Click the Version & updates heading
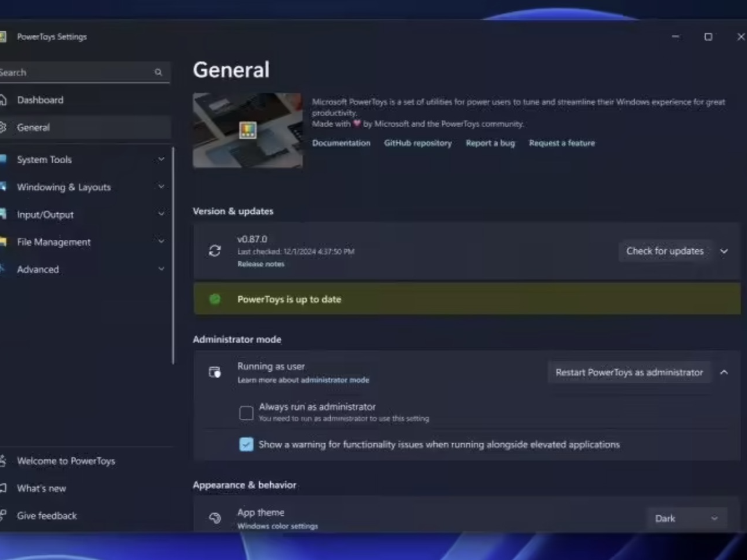The height and width of the screenshot is (560, 747). (233, 211)
